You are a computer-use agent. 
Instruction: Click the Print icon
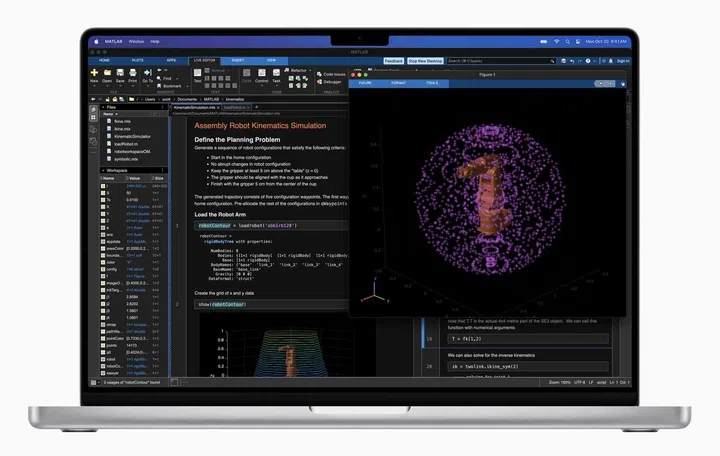point(133,73)
